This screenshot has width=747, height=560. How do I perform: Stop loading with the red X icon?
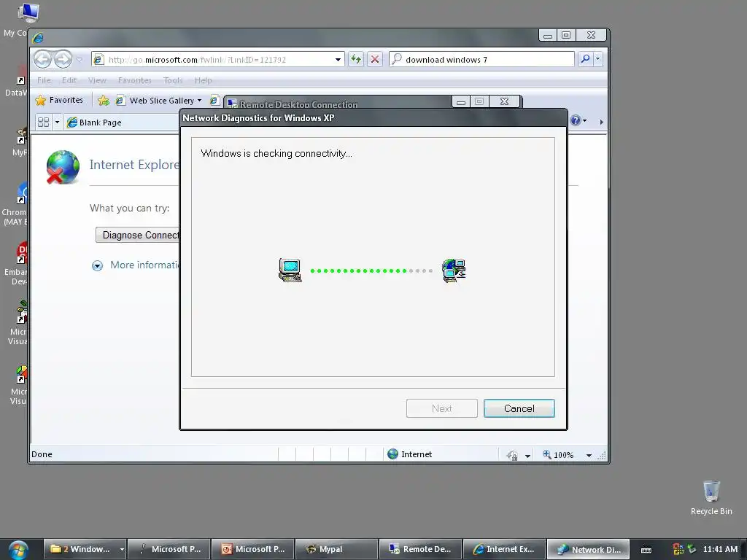click(375, 60)
